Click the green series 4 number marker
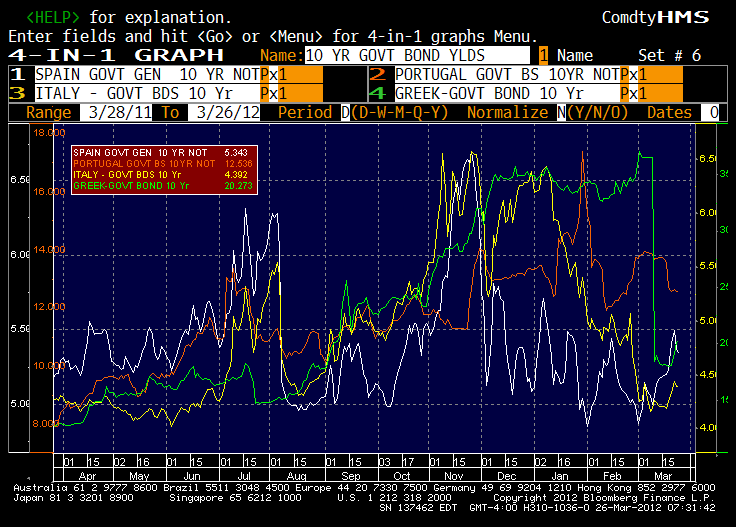The height and width of the screenshot is (527, 736). (376, 93)
